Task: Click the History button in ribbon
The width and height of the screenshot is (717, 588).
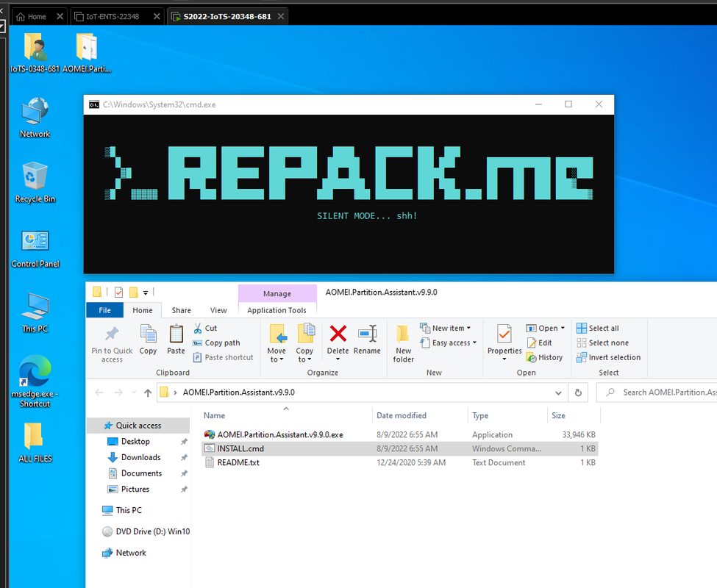Action: tap(544, 357)
